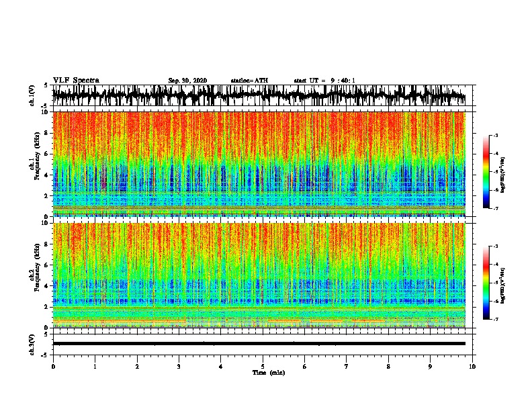Viewport: 532px width, 411px height.
Task: Click the 'Time (min)' x-axis label
Action: (269, 373)
